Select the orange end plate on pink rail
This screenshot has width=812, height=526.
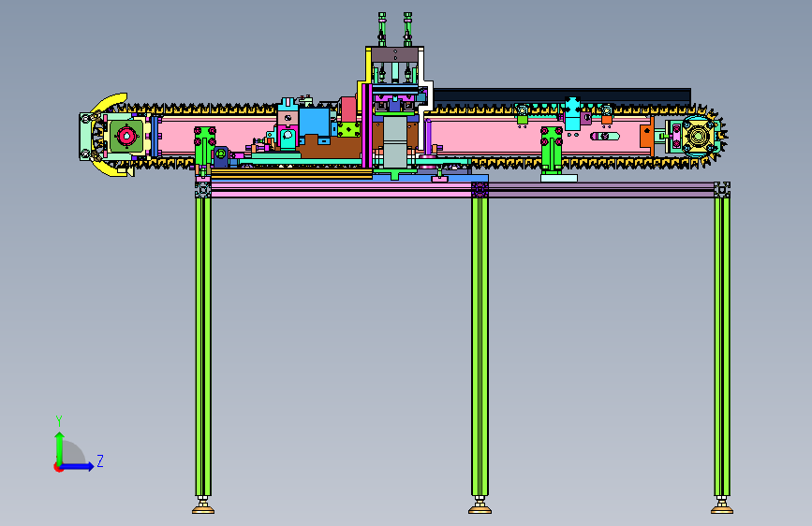pyautogui.click(x=647, y=136)
